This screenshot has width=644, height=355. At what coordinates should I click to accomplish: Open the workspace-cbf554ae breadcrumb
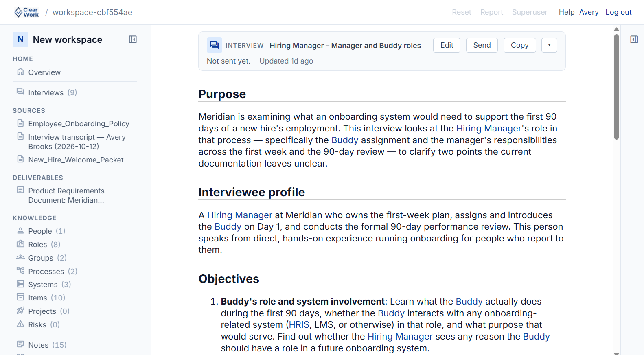pos(92,12)
